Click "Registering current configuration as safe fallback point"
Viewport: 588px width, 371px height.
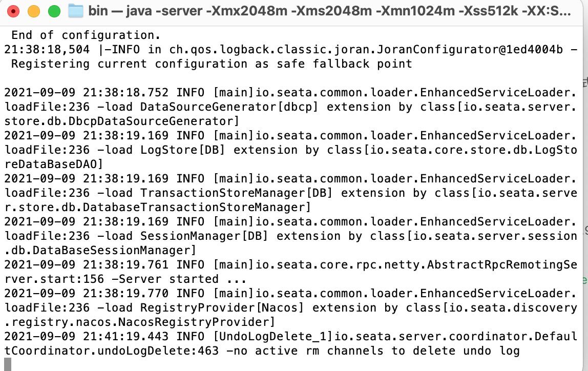212,64
